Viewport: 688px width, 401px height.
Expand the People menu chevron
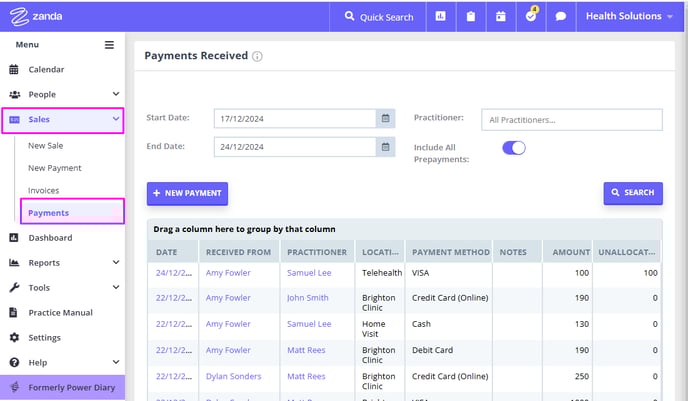(x=116, y=94)
